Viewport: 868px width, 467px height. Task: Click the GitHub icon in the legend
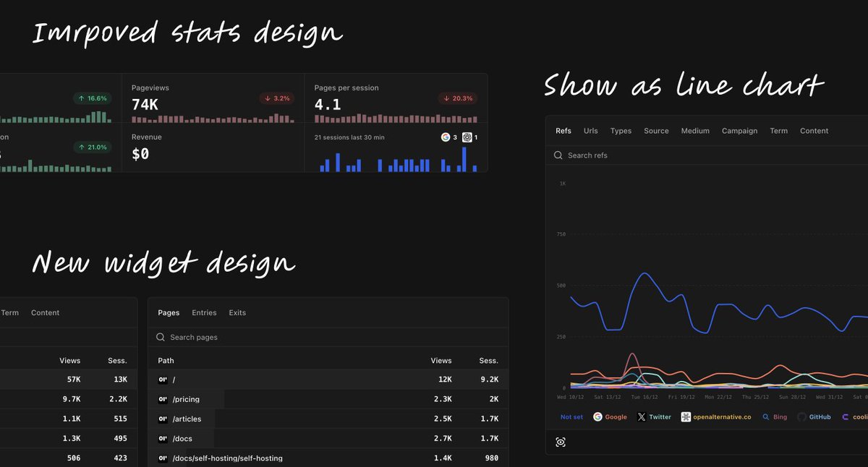pyautogui.click(x=801, y=417)
